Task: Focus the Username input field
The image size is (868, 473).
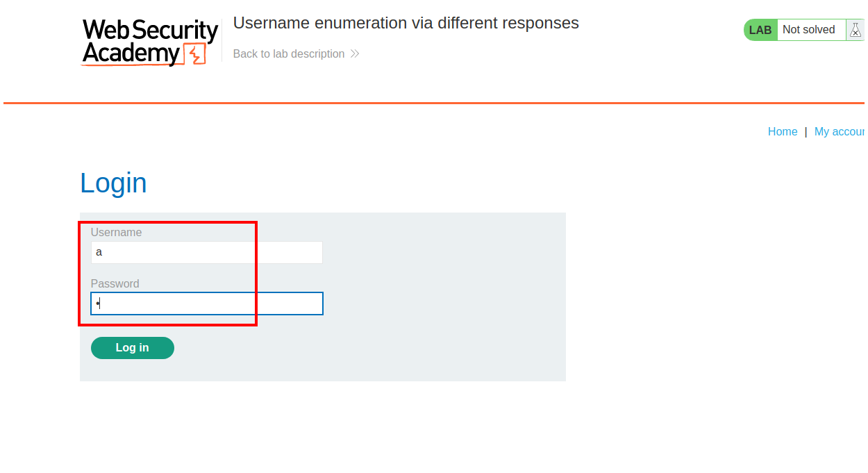Action: pos(207,252)
